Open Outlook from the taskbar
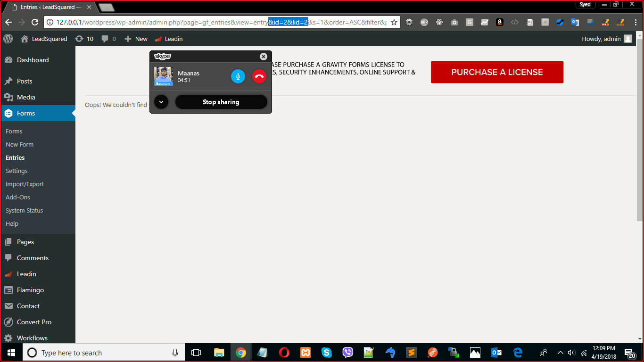 [496, 353]
